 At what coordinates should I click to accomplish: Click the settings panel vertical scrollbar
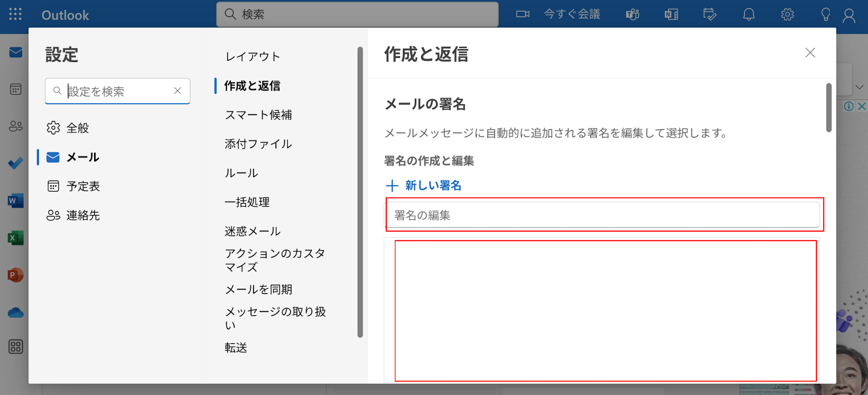(829, 108)
